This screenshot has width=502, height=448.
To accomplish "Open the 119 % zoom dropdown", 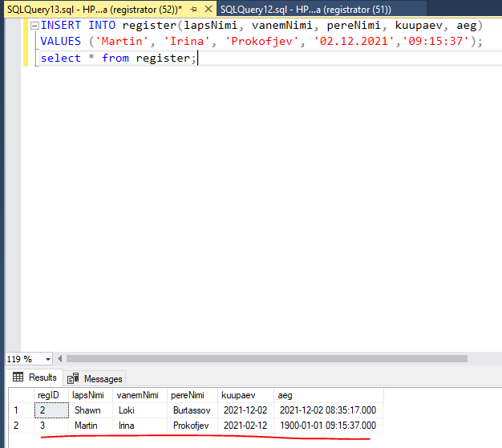I will [x=48, y=359].
